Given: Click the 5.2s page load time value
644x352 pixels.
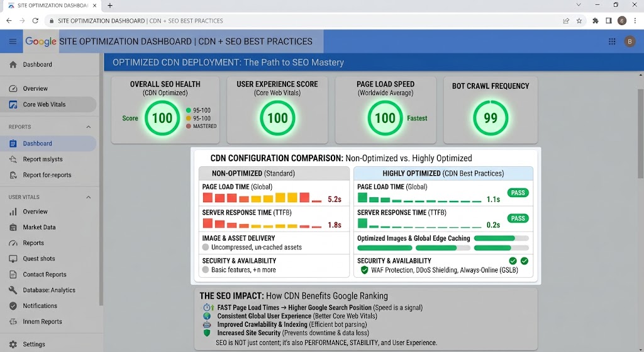Looking at the screenshot, I should (x=335, y=200).
